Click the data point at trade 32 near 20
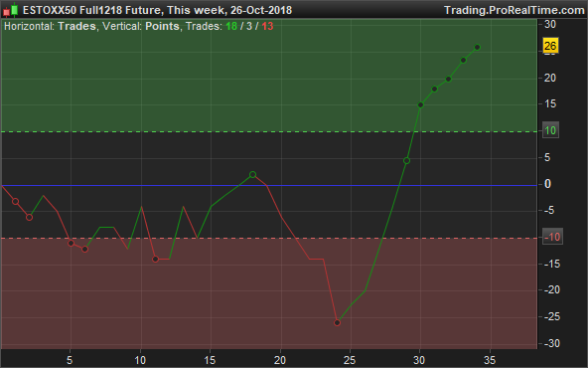 pyautogui.click(x=449, y=80)
